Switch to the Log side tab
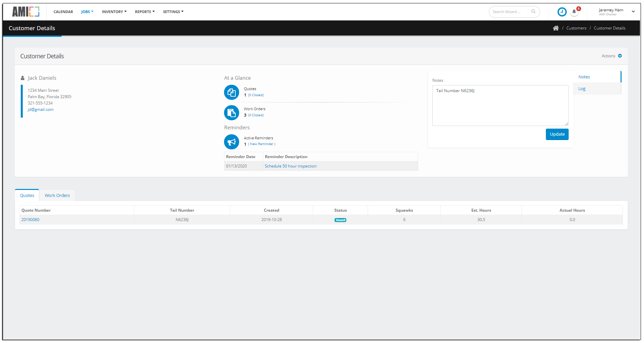The height and width of the screenshot is (343, 644). tap(597, 89)
